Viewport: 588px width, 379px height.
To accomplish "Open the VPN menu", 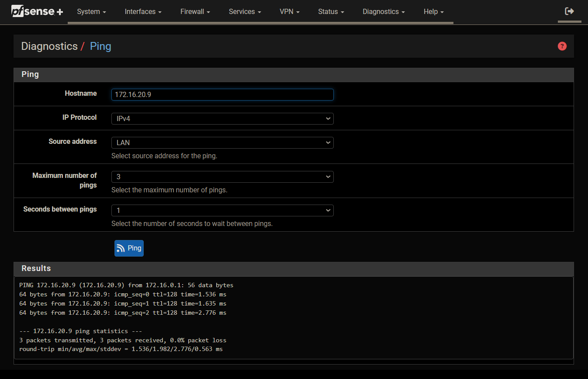I will tap(290, 12).
